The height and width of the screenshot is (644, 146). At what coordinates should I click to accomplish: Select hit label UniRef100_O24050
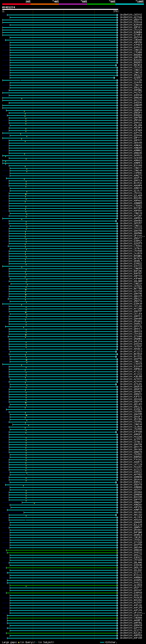pyautogui.click(x=131, y=82)
